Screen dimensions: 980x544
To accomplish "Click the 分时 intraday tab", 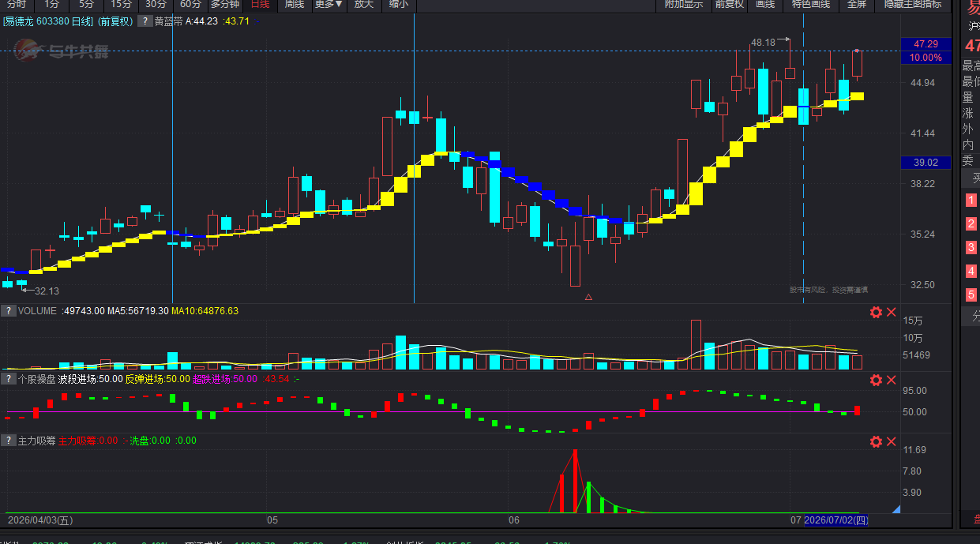I will 17,4.
